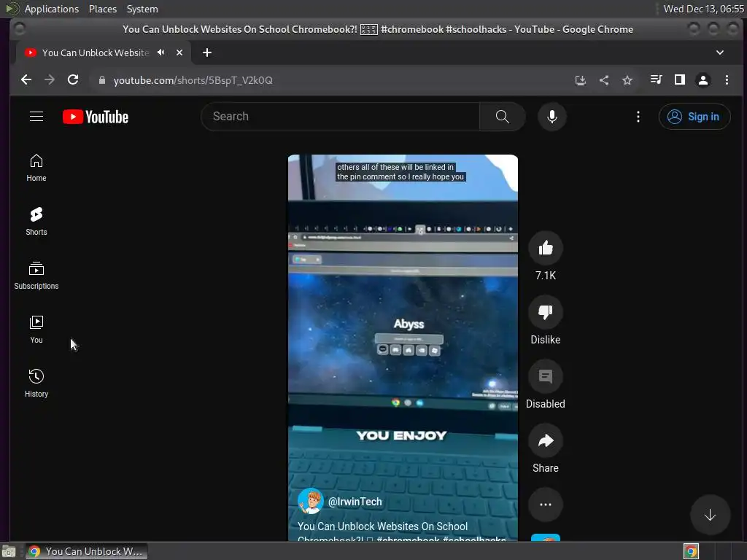The height and width of the screenshot is (560, 747).
Task: Click the clock Wed Dec 13
Action: (704, 9)
